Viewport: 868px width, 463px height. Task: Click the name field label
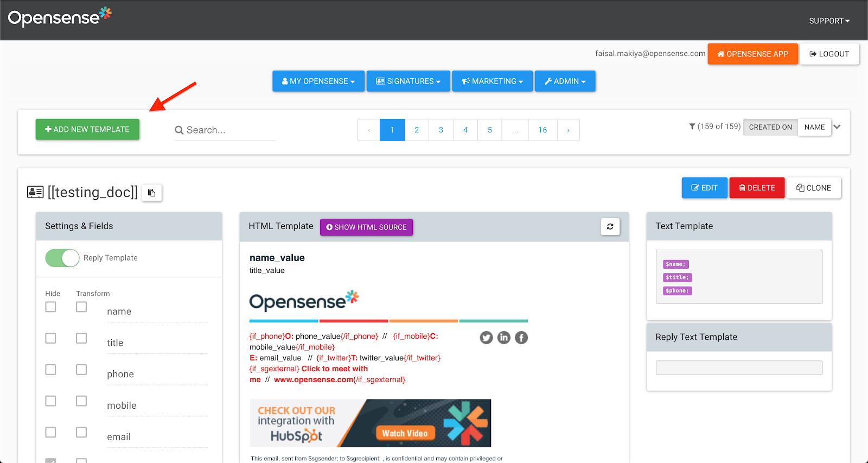click(119, 312)
